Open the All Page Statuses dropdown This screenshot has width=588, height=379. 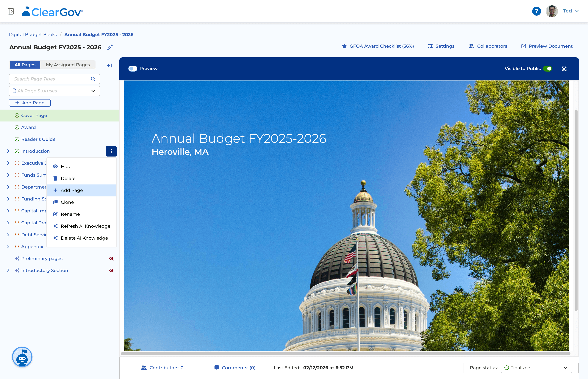tap(54, 91)
